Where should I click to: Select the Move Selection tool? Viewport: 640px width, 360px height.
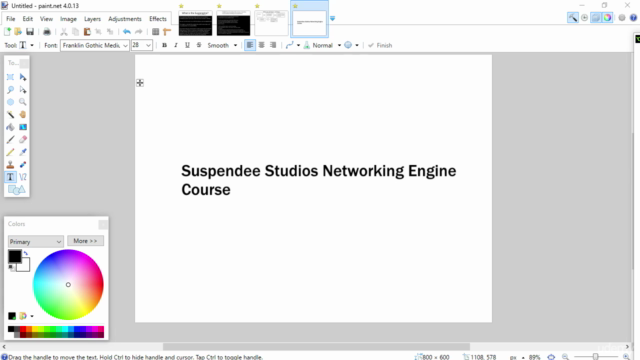(x=23, y=89)
